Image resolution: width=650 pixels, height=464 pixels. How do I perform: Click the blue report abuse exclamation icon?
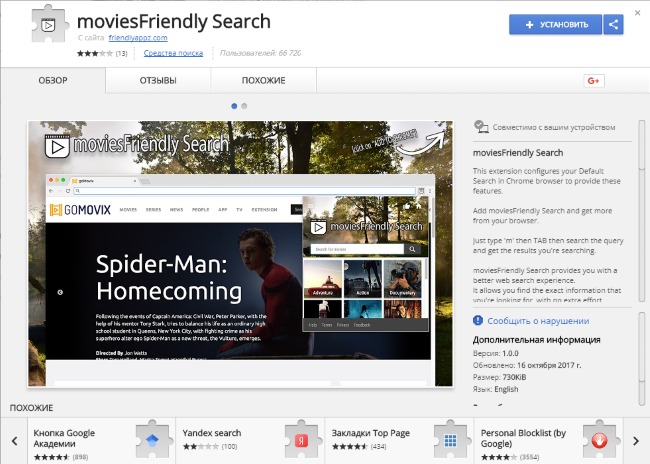pos(478,321)
